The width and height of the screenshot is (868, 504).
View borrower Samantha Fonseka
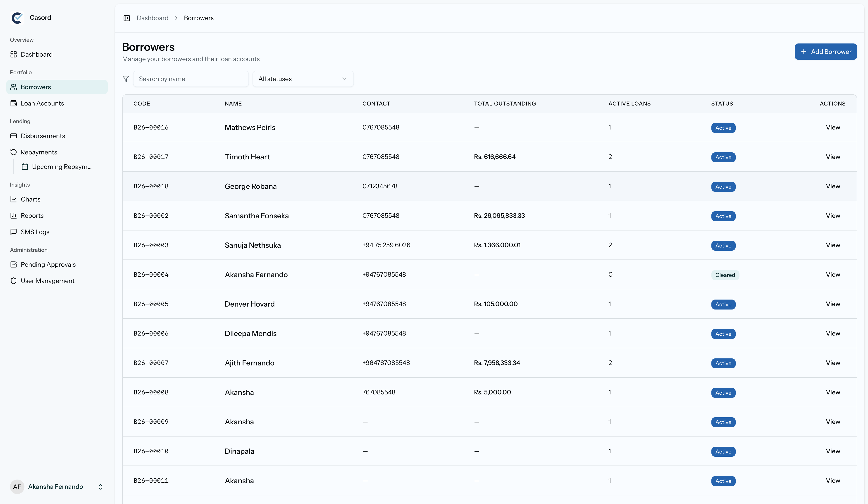(832, 216)
